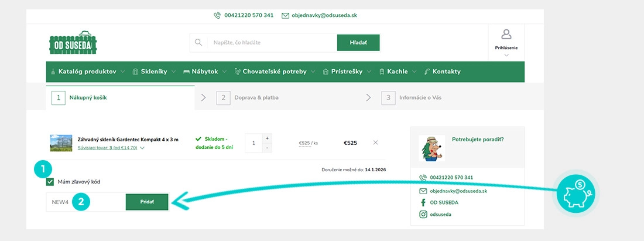Focus the discount code field with NEW4

[x=86, y=202]
